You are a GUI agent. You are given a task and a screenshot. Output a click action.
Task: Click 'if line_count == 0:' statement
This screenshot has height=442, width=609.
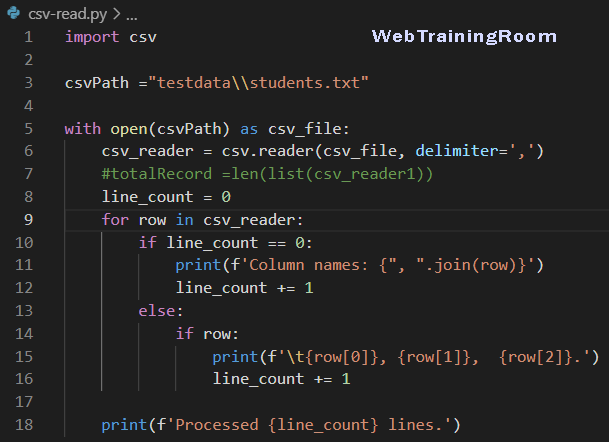(225, 243)
